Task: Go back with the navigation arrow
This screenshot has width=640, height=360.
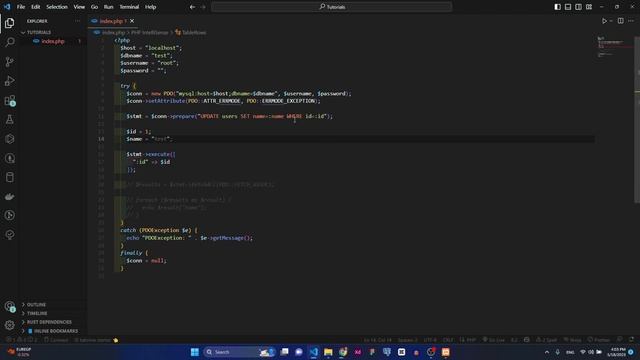Action: (x=192, y=7)
